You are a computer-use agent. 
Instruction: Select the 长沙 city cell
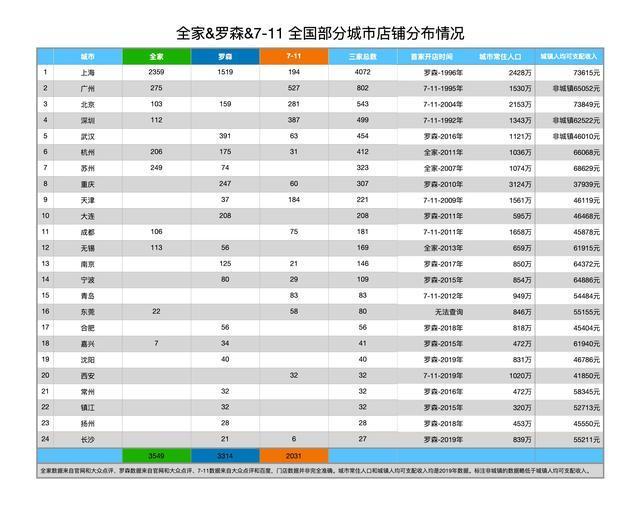(87, 439)
